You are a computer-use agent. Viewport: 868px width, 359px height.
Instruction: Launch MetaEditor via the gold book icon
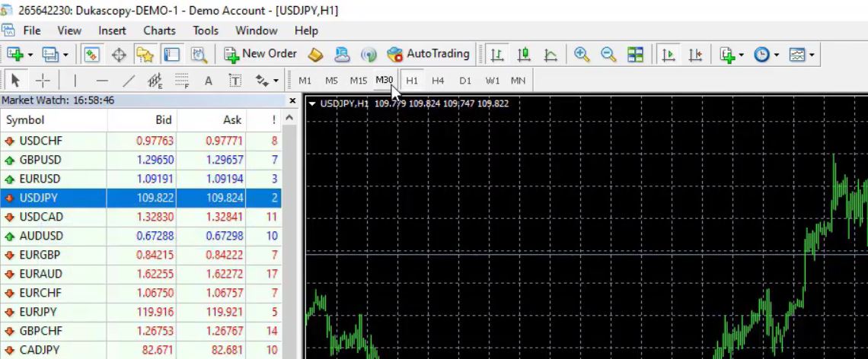(x=315, y=54)
